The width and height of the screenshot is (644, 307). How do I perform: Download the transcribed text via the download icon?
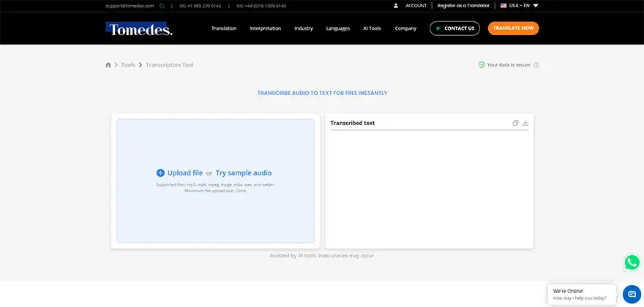(x=525, y=123)
